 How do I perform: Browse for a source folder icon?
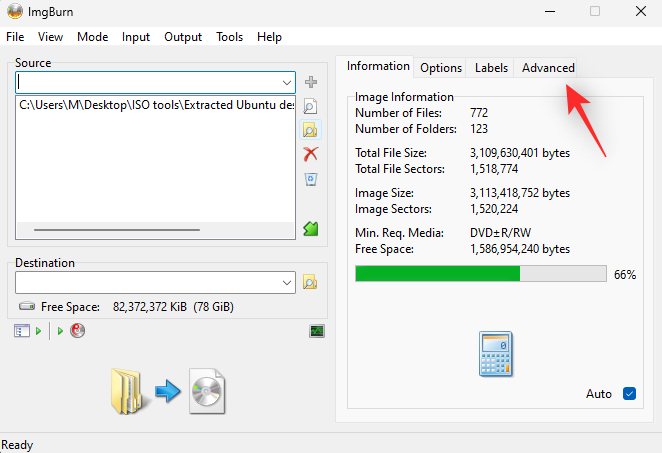[310, 130]
